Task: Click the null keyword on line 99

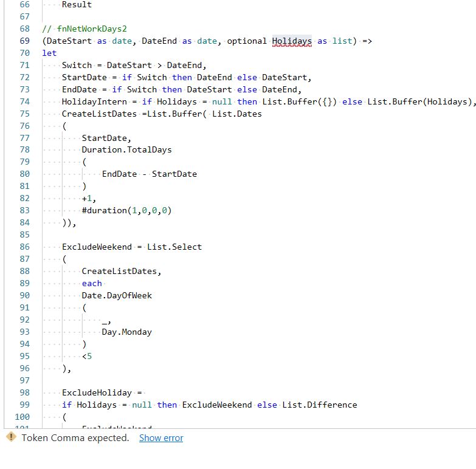Action: [x=142, y=405]
